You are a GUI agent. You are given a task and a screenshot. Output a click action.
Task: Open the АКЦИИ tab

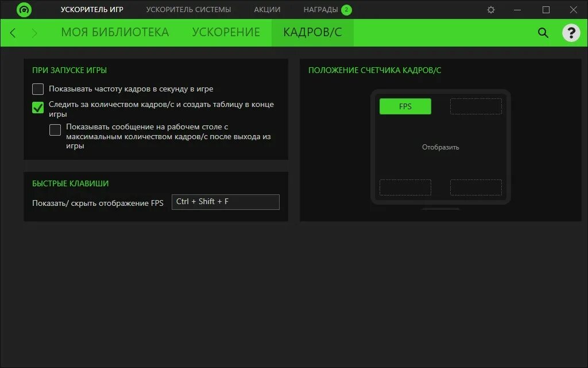267,10
